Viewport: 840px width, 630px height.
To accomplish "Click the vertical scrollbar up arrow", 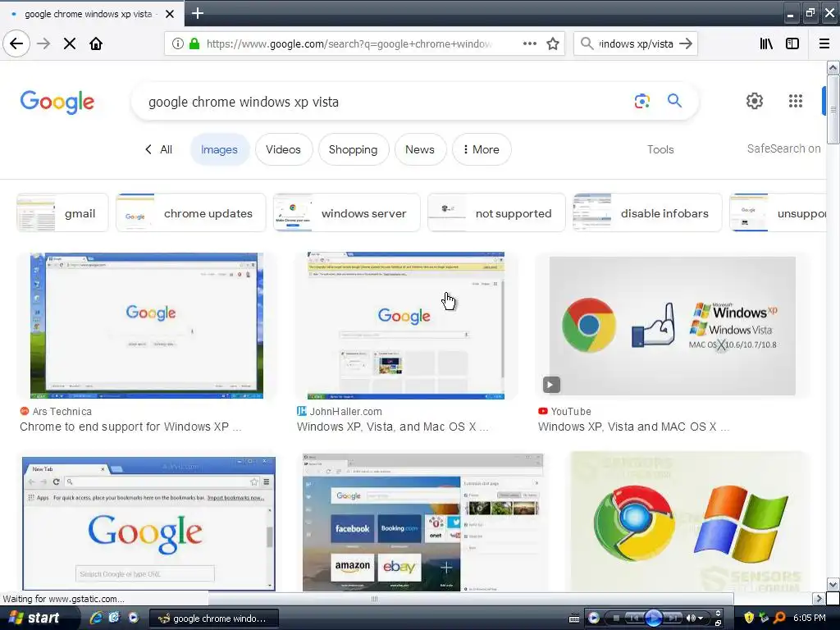I will coord(833,67).
